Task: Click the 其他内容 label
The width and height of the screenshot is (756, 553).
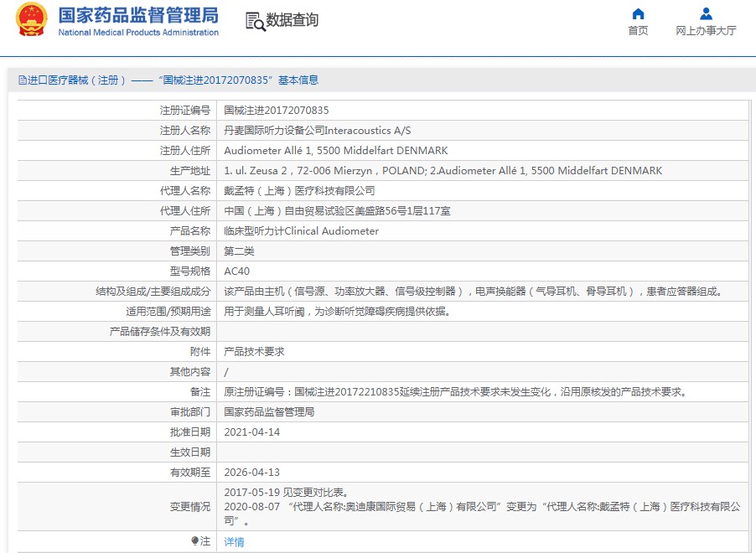Action: coord(190,372)
